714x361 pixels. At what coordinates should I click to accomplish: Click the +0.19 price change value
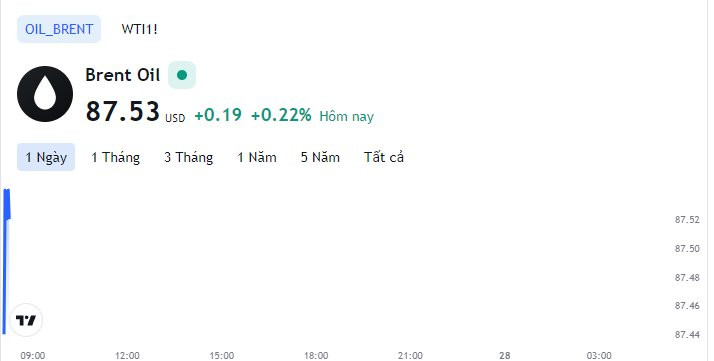[218, 115]
